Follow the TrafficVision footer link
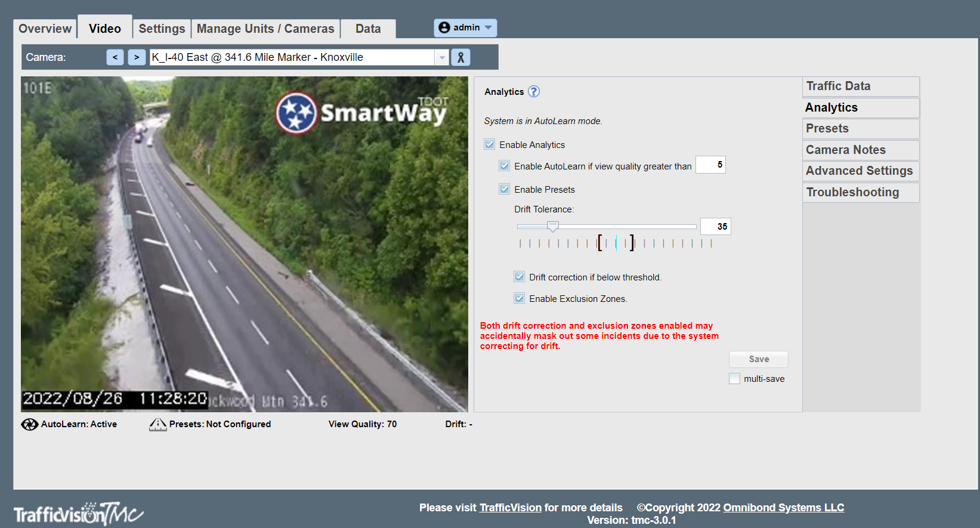The image size is (980, 528). pyautogui.click(x=511, y=508)
